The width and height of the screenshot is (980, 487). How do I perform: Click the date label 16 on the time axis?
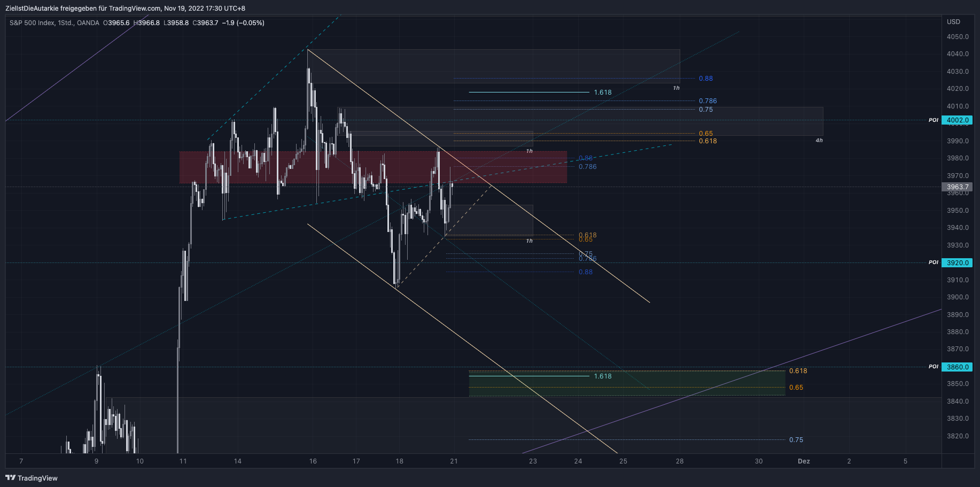pos(313,461)
